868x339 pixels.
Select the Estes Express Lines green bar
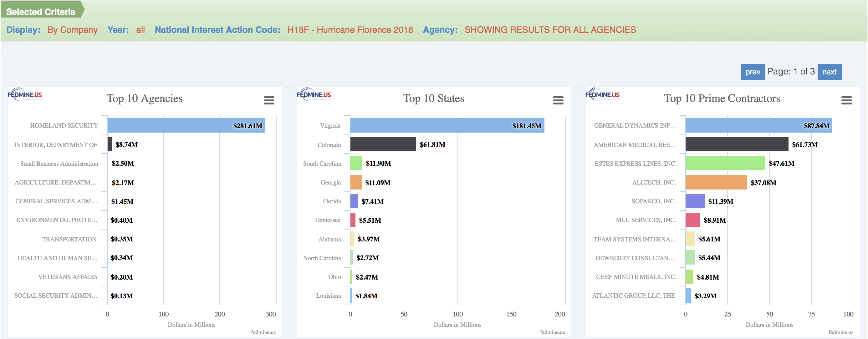(x=725, y=163)
